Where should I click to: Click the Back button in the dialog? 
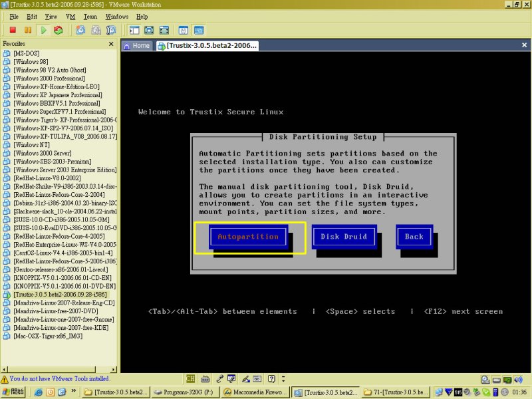414,237
